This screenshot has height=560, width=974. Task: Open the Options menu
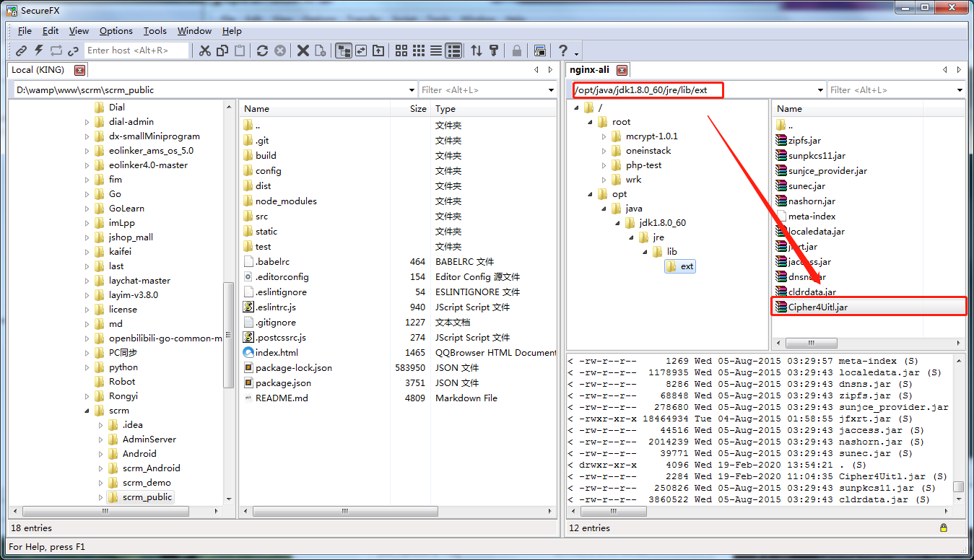click(116, 31)
